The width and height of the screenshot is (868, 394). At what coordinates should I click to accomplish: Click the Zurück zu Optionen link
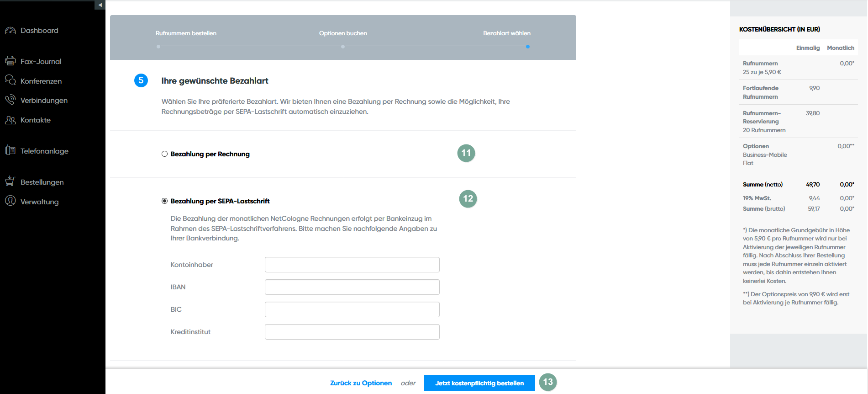[361, 383]
